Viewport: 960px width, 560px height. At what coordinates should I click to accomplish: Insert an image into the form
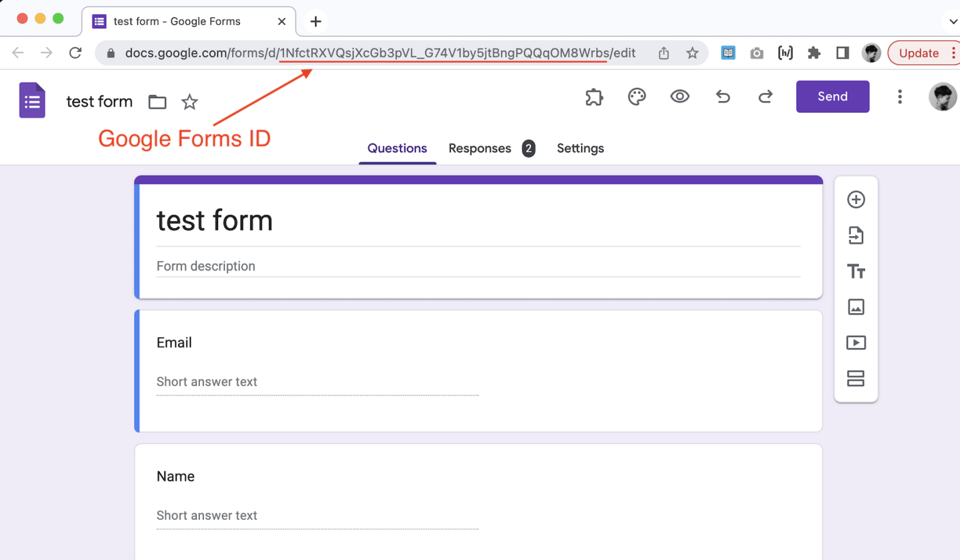pos(856,307)
